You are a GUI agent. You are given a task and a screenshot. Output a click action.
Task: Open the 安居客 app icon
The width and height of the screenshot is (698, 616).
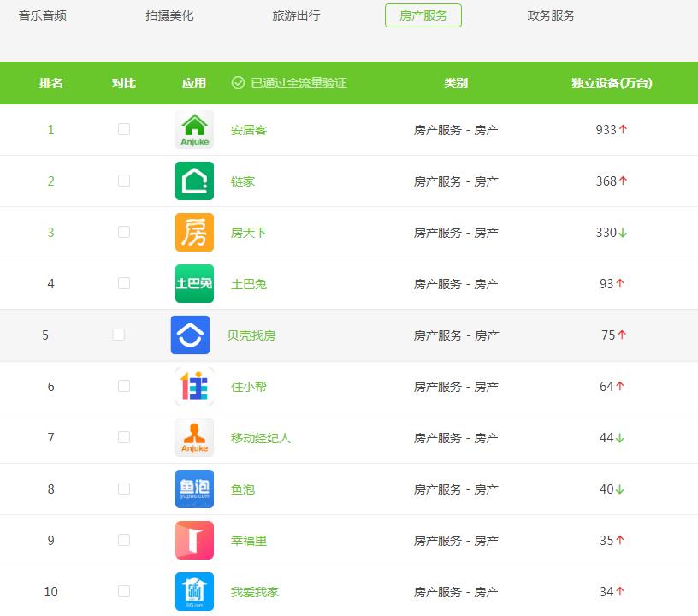coord(194,129)
